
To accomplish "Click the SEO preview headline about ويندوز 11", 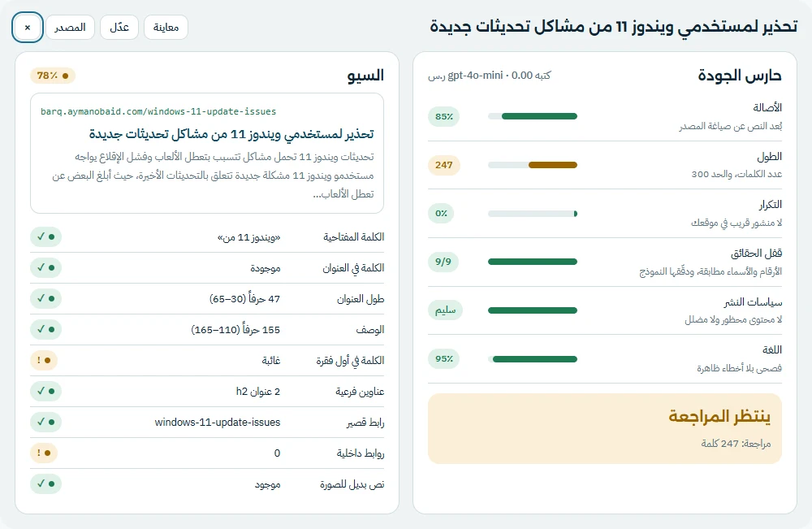I will pyautogui.click(x=231, y=134).
